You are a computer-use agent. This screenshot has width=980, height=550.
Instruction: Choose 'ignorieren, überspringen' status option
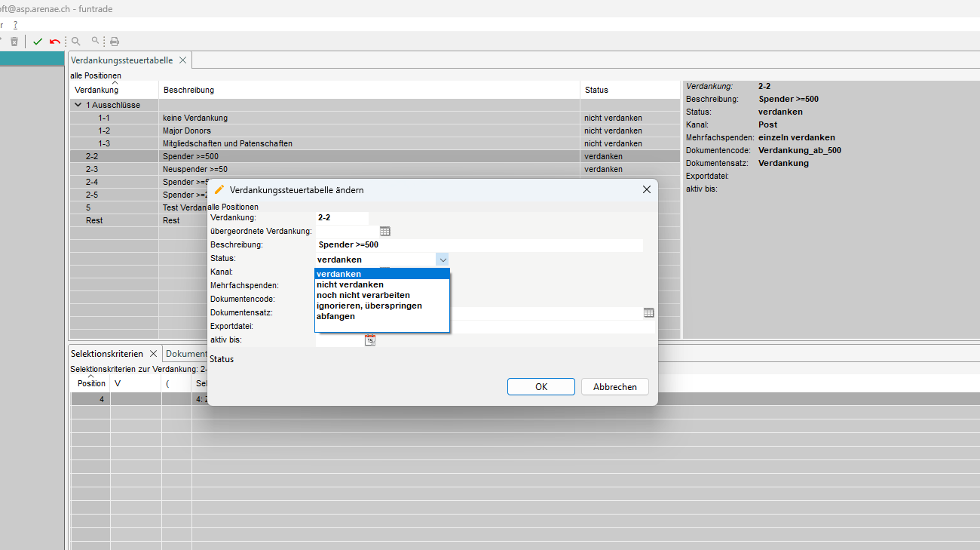pyautogui.click(x=369, y=306)
